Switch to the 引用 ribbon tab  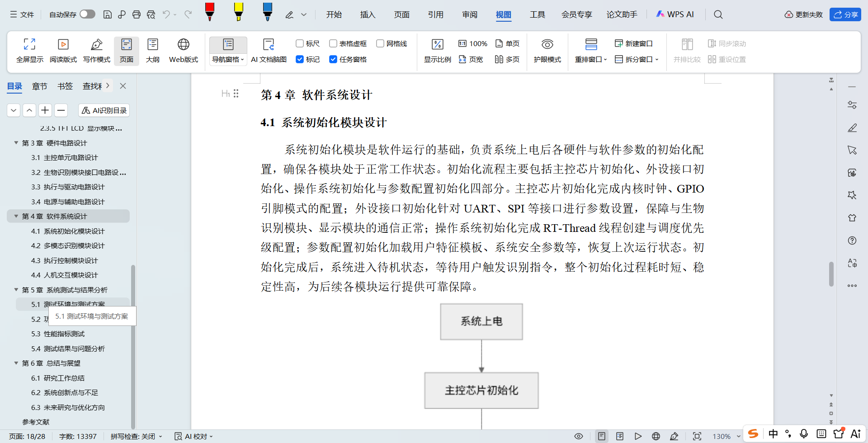(x=436, y=14)
